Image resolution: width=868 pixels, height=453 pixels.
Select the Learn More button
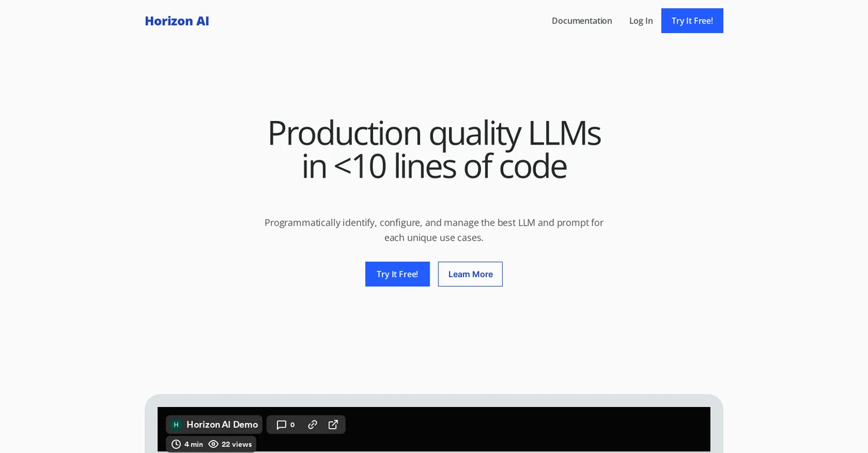[x=470, y=274]
